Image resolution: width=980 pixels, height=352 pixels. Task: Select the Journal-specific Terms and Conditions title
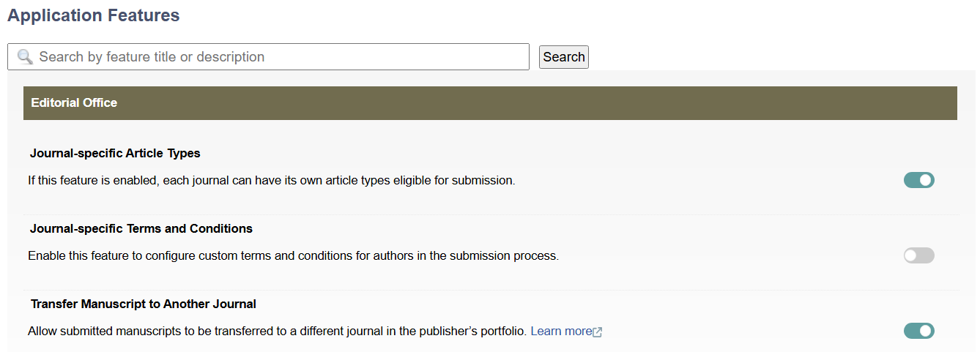click(141, 229)
